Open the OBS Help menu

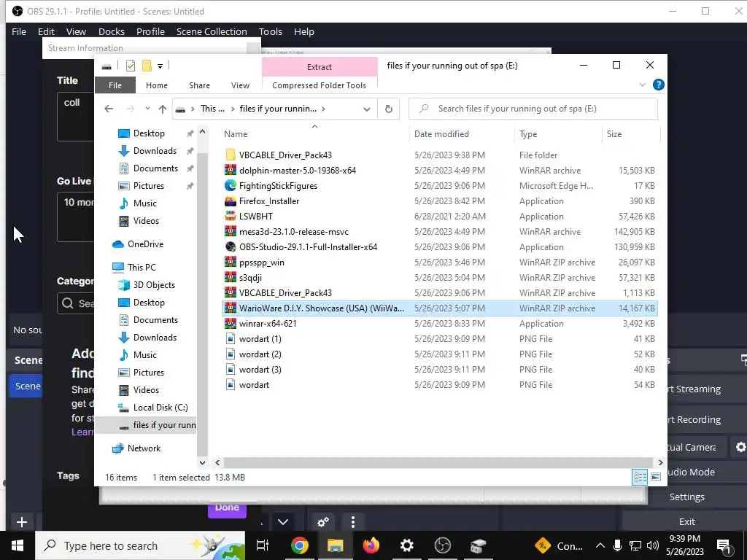[304, 31]
